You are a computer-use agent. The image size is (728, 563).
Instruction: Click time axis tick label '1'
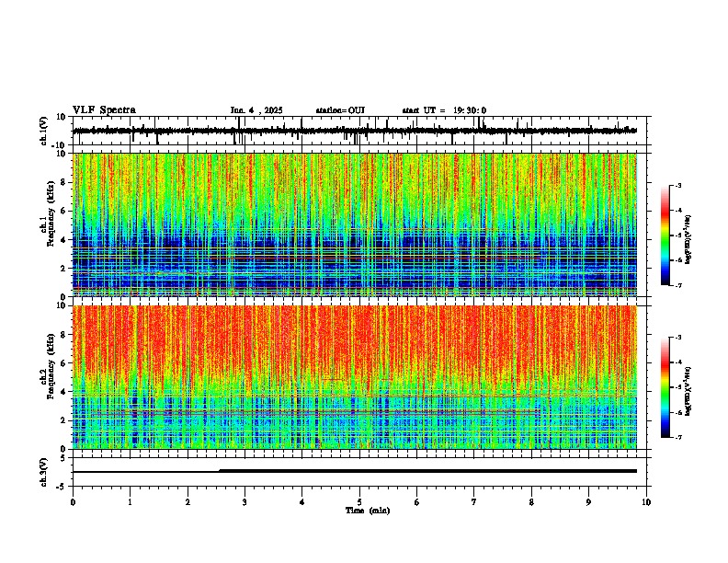130,502
